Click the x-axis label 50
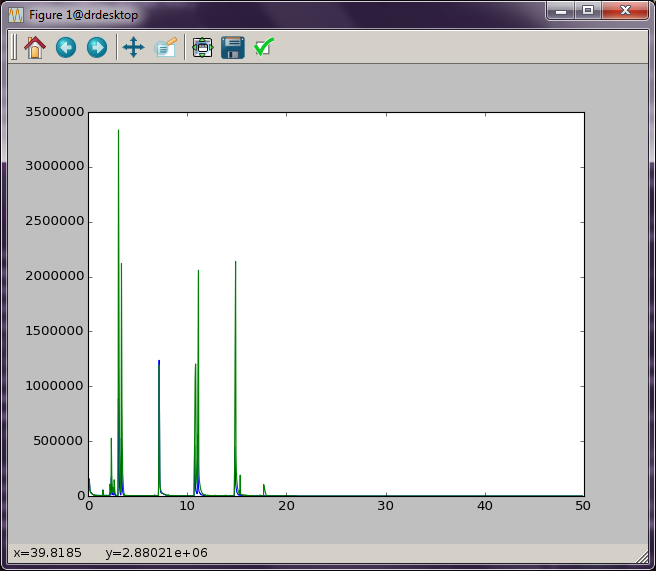Image resolution: width=656 pixels, height=571 pixels. (x=583, y=506)
